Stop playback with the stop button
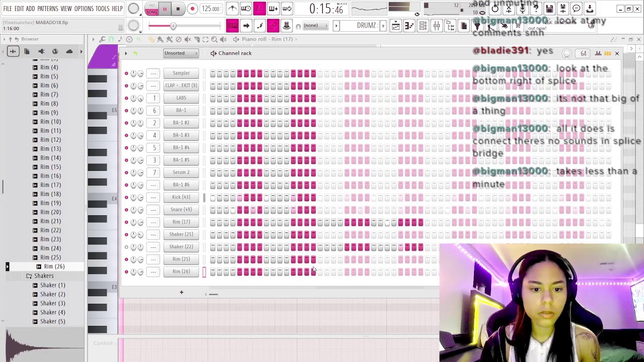The height and width of the screenshot is (362, 644). coord(178,9)
